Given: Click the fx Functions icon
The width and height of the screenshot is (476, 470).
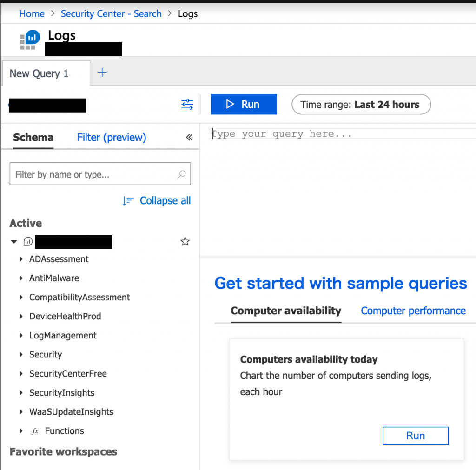Looking at the screenshot, I should click(x=35, y=431).
